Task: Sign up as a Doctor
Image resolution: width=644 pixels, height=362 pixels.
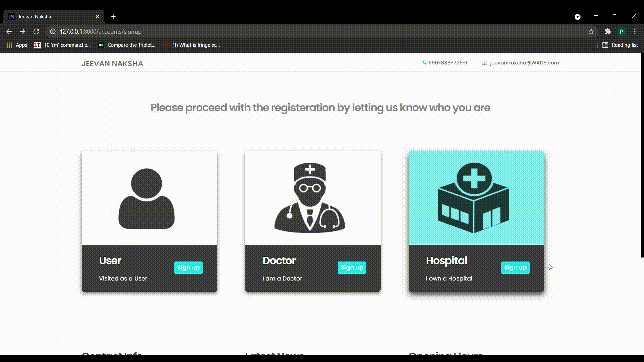Action: click(352, 267)
